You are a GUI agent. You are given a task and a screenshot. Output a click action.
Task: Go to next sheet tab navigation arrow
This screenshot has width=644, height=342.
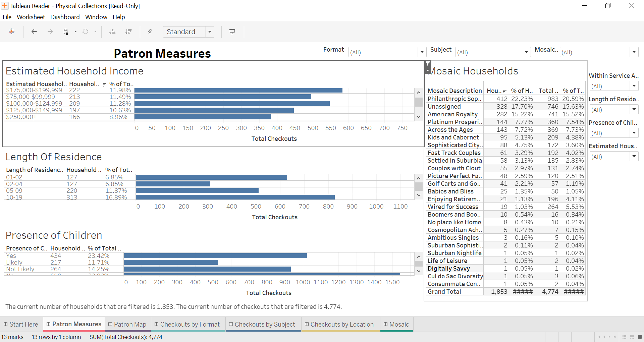(609, 337)
